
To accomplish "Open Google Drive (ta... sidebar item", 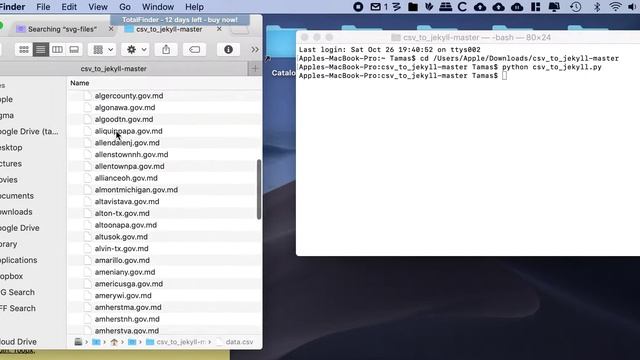I will 29,131.
